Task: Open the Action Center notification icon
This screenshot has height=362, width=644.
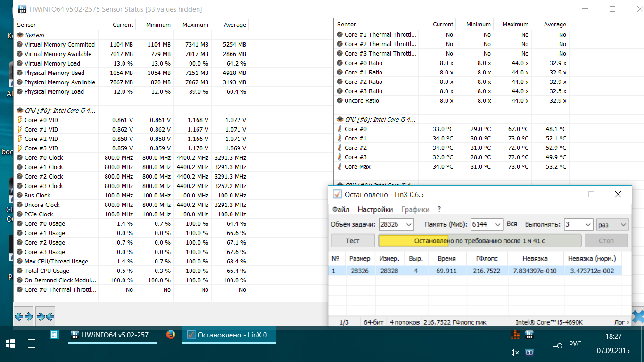Action: 558,344
